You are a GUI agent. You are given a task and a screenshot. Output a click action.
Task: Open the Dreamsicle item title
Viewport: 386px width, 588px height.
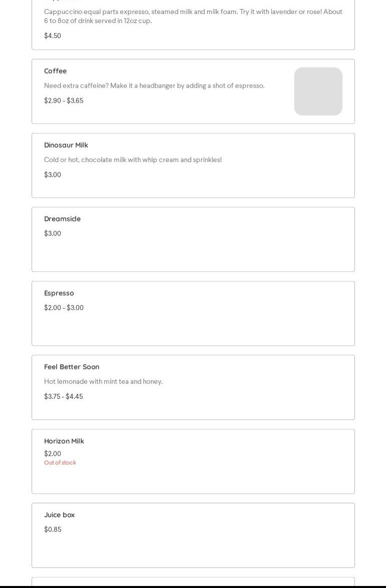click(62, 219)
